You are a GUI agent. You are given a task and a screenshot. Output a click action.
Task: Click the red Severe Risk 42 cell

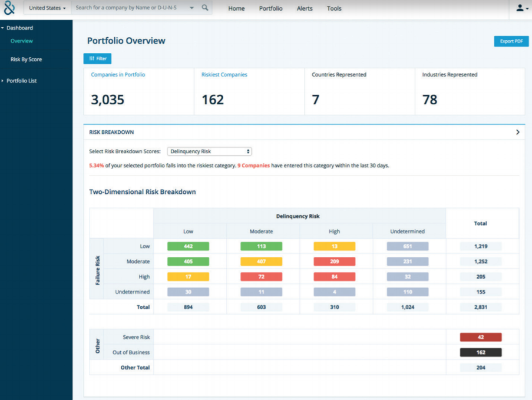click(481, 337)
